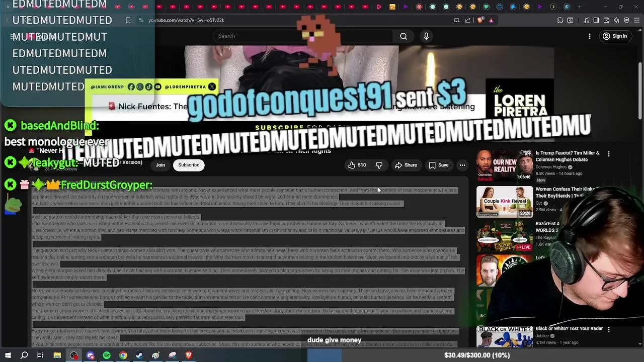Image resolution: width=644 pixels, height=362 pixels.
Task: Open 'Black or White? Test Your Radar' title
Action: [569, 328]
